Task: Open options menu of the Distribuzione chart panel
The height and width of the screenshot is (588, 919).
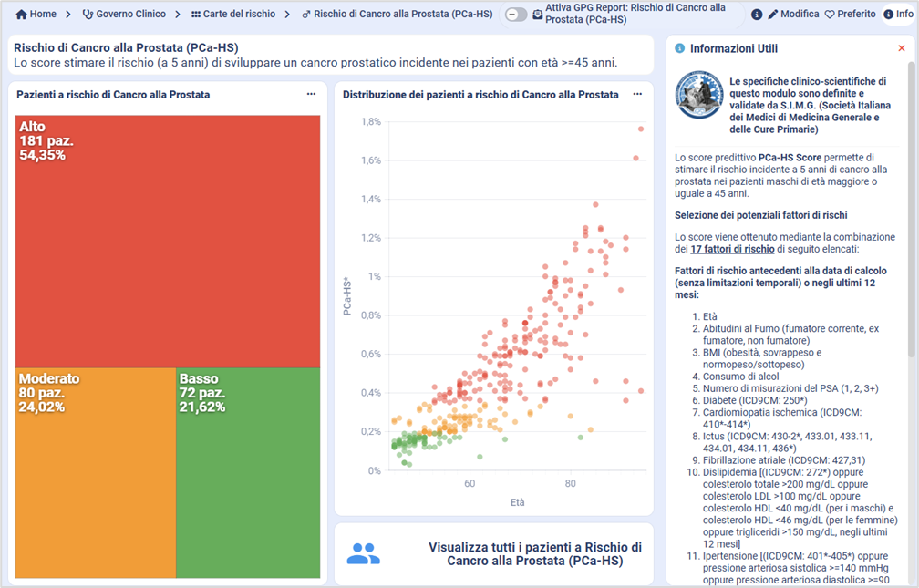Action: [x=637, y=94]
